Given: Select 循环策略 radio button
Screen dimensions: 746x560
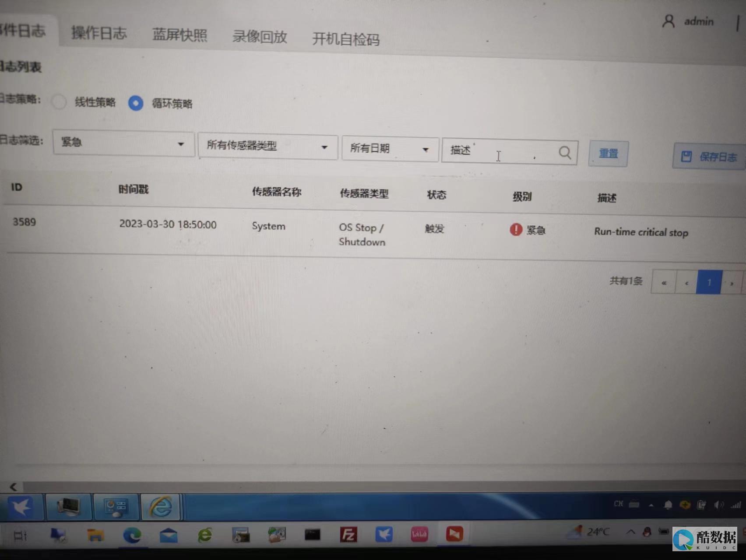Looking at the screenshot, I should (x=136, y=103).
